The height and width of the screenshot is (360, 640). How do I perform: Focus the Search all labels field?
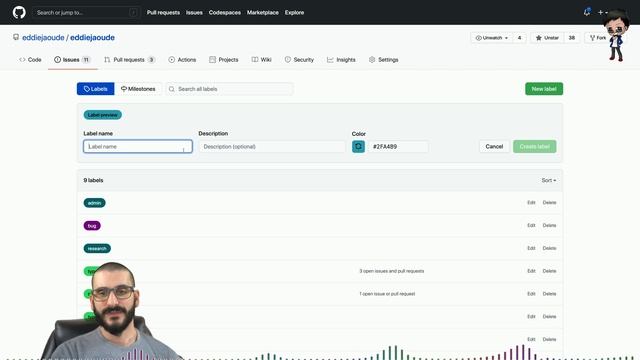(x=229, y=89)
